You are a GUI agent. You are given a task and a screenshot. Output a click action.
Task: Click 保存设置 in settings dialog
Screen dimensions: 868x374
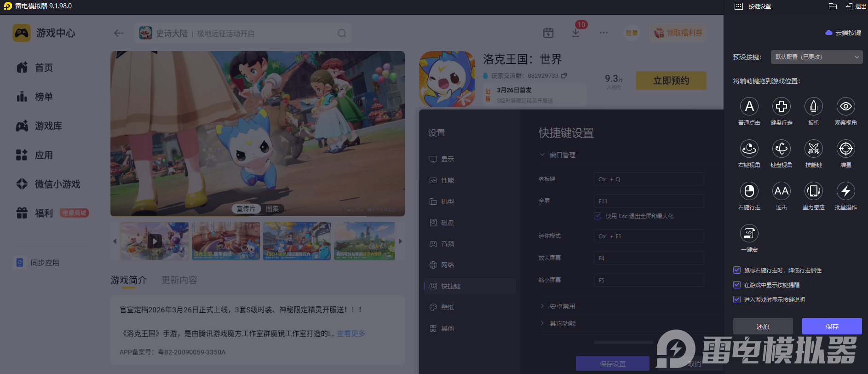[x=612, y=363]
